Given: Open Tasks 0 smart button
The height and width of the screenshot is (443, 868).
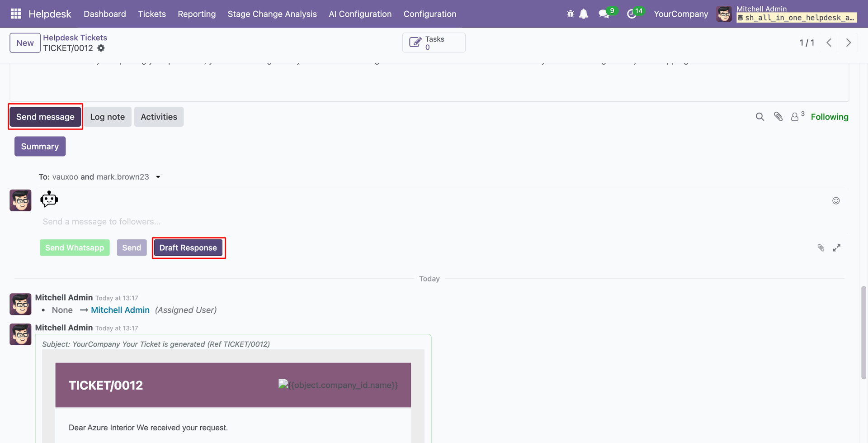Looking at the screenshot, I should coord(434,43).
